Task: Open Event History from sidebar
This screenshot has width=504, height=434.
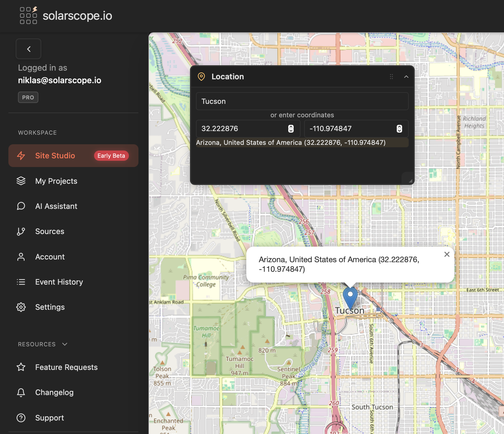Action: click(x=59, y=282)
